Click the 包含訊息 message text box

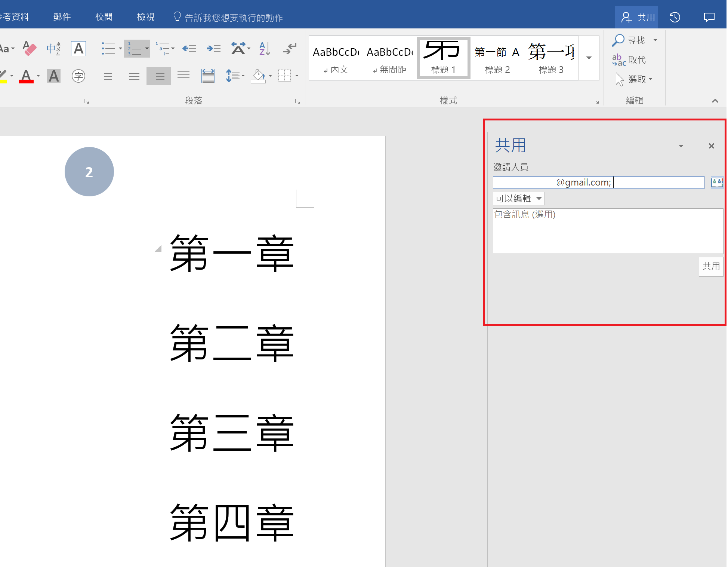tap(608, 231)
